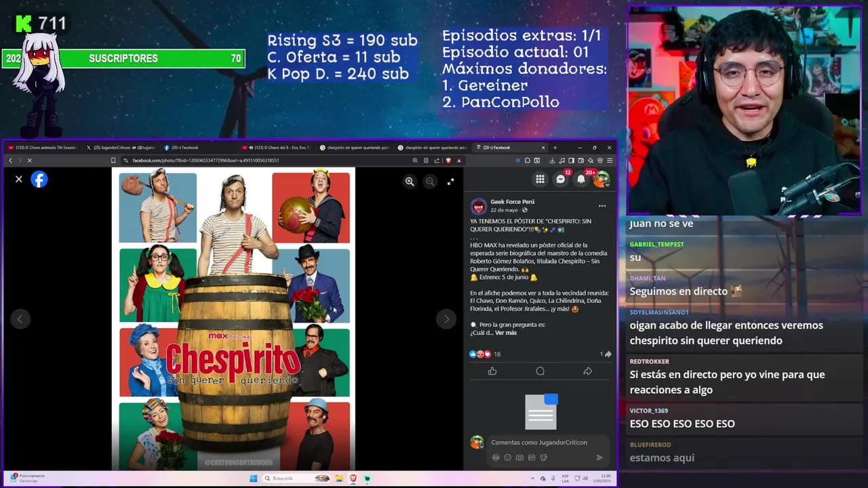Close active Facebook tab

542,147
